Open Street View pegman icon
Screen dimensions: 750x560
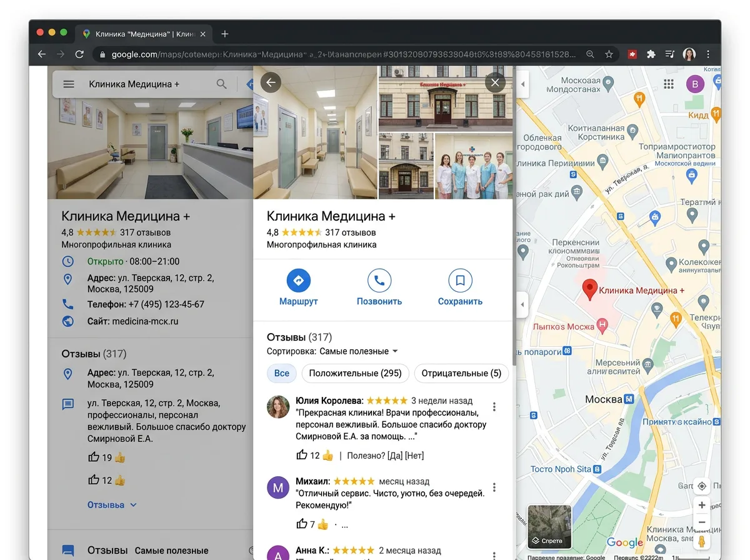(702, 541)
